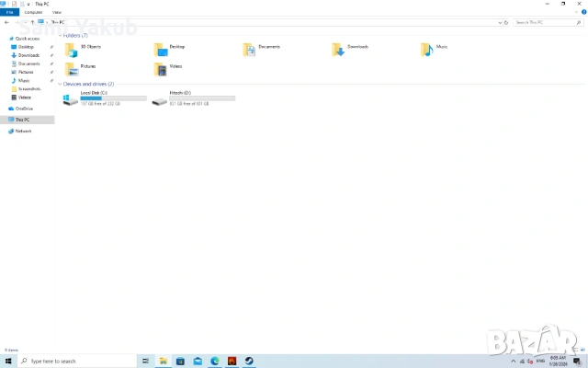
Task: Click the refresh button beside address bar
Action: pyautogui.click(x=508, y=21)
